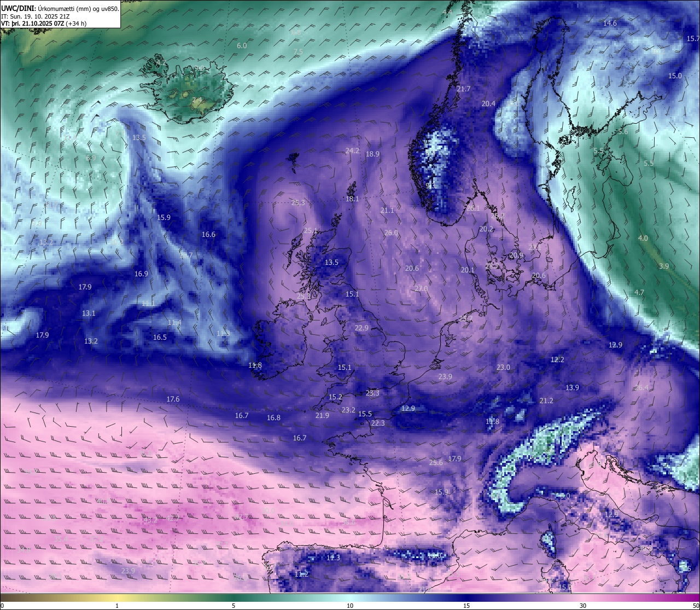Screen dimensions: 700x610
Task: Click the 10 tick on the color scale
Action: 350,606
